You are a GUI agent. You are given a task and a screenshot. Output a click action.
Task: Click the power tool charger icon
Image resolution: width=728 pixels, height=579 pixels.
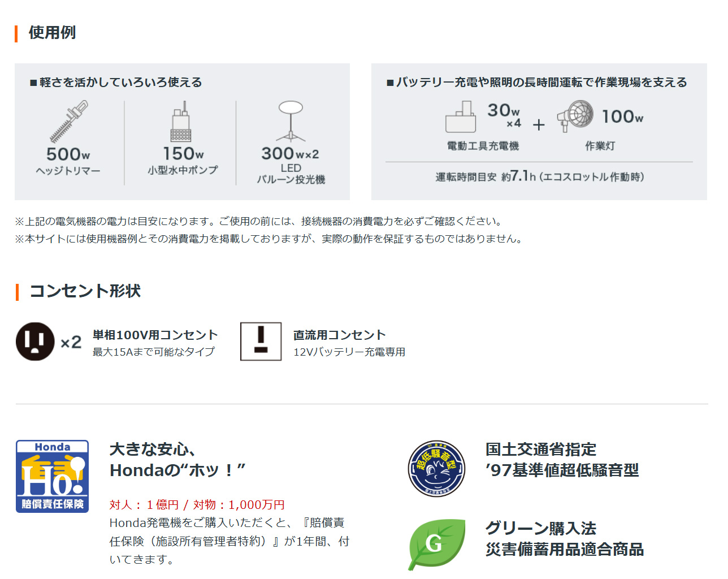point(461,117)
